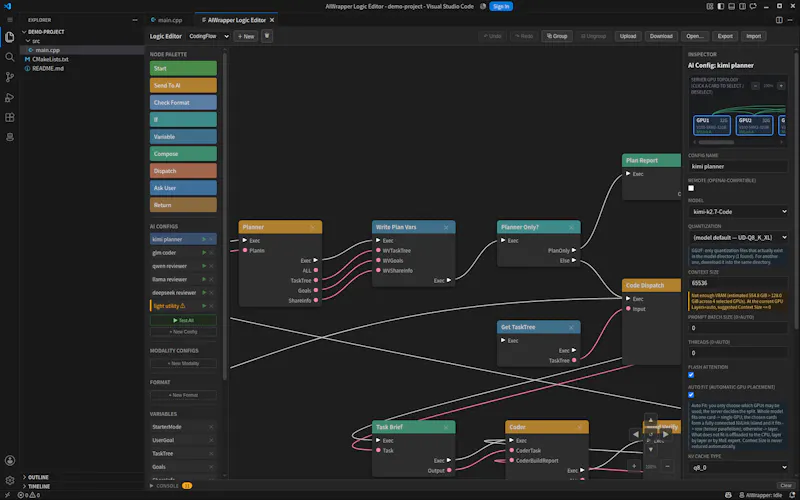Click the trash icon beside New button
800x500 pixels.
[x=267, y=36]
